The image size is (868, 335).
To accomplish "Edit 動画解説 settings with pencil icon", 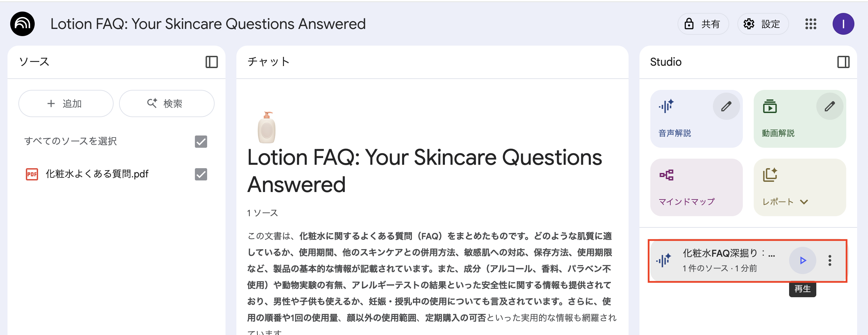I will 830,106.
